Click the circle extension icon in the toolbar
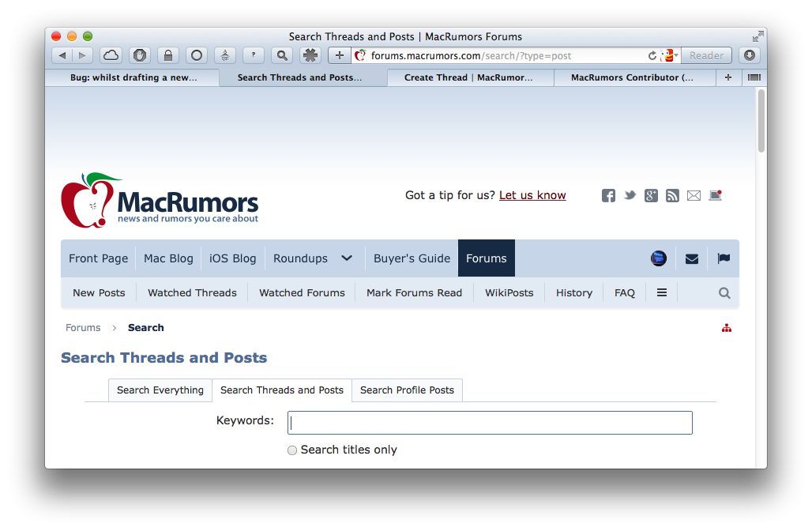812x531 pixels. [197, 55]
